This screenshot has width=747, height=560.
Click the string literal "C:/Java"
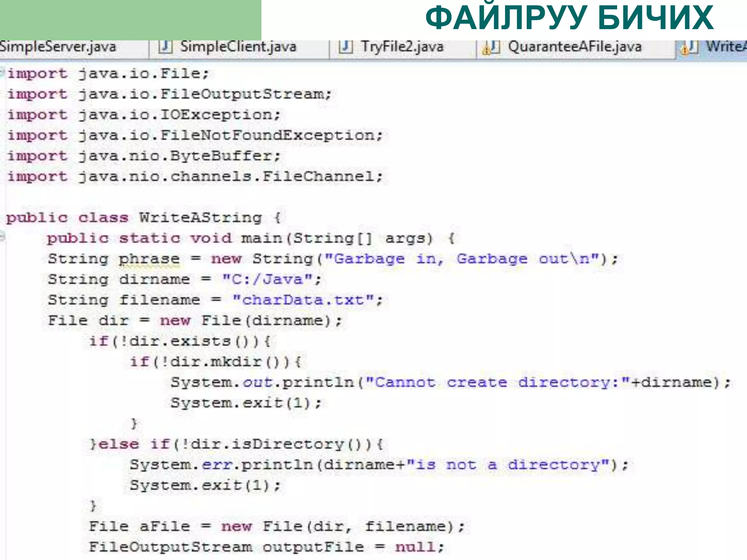pos(268,280)
